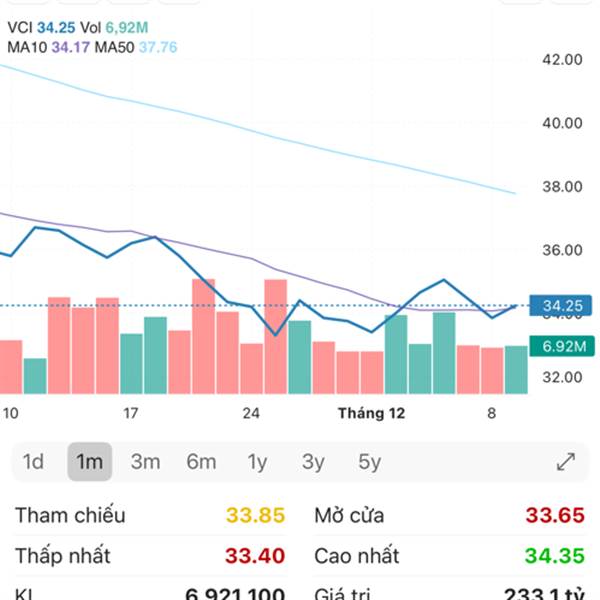The image size is (600, 600).
Task: Switch chart range to 1d
Action: point(33,462)
